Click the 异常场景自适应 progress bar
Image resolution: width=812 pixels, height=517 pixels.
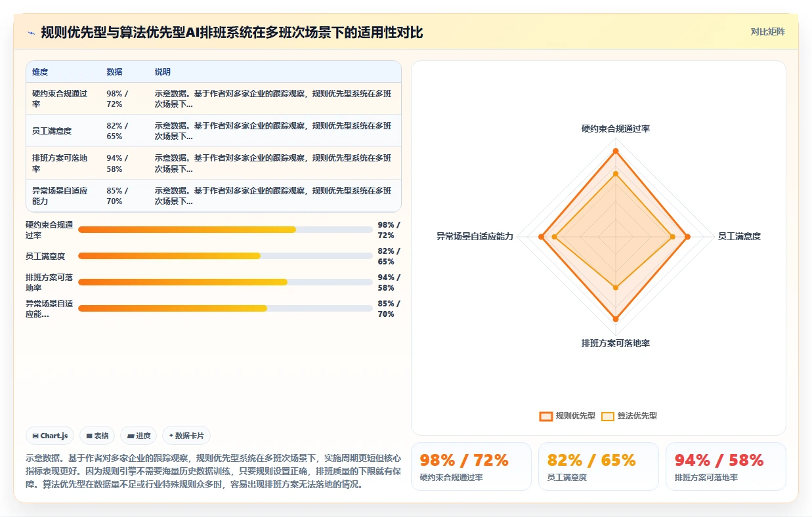[225, 308]
